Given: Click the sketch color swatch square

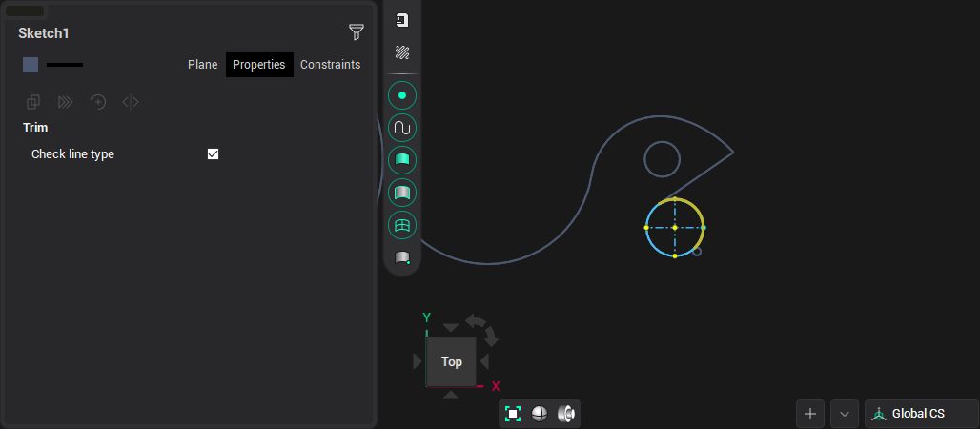Looking at the screenshot, I should point(31,65).
